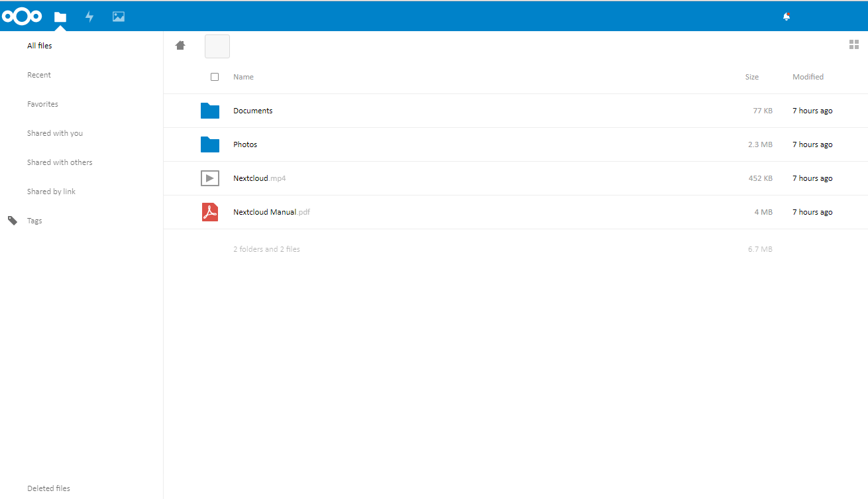This screenshot has width=868, height=499.
Task: Tick the select-all files checkbox
Action: pos(215,77)
